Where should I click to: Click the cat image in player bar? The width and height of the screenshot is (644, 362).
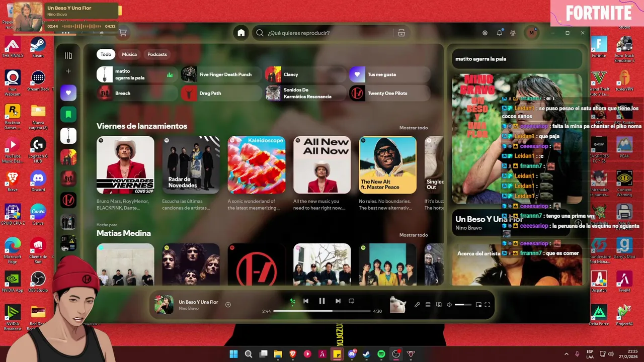(x=398, y=305)
